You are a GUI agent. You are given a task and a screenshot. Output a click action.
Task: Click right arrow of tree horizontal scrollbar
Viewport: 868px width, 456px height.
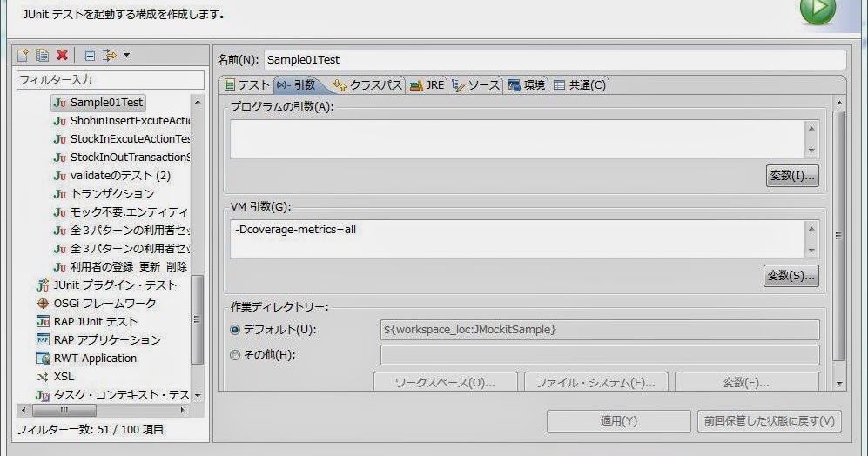click(x=183, y=410)
